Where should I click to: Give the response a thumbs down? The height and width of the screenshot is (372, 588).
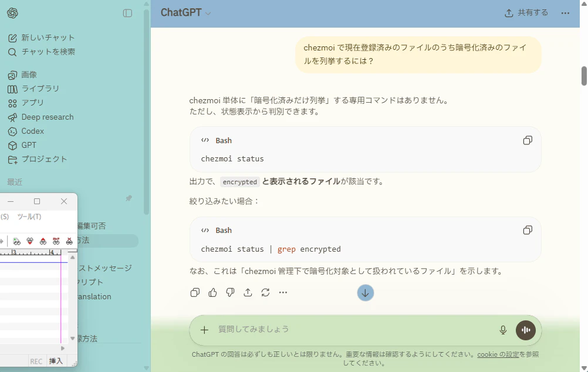[x=230, y=293]
